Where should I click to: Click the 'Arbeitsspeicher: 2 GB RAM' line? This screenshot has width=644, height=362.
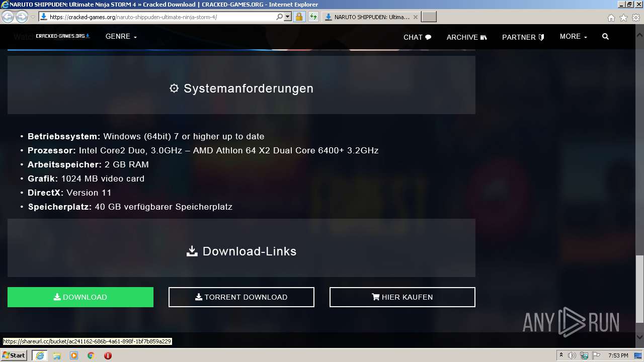pyautogui.click(x=88, y=164)
